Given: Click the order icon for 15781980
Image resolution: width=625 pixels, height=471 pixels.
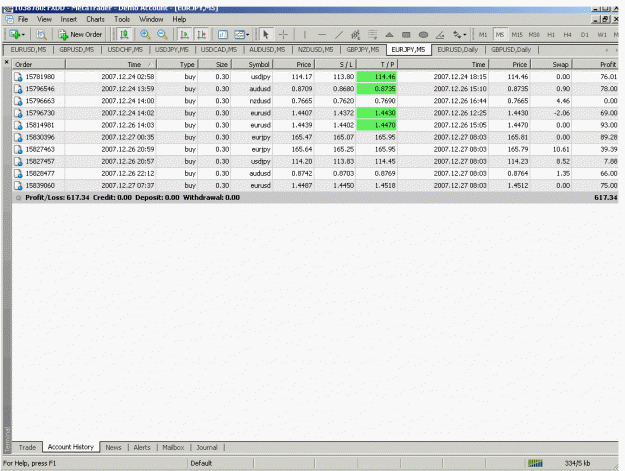Looking at the screenshot, I should tap(18, 77).
